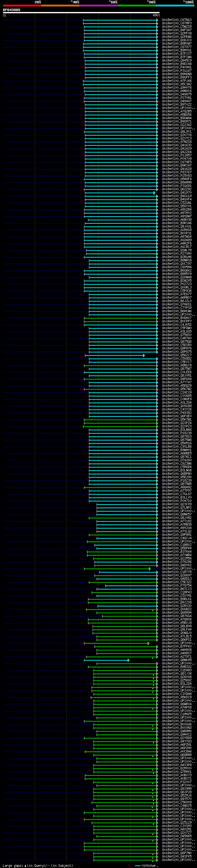This screenshot has width=197, height=868.
Task: Click the Large gaps legend text
Action: coord(38,866)
